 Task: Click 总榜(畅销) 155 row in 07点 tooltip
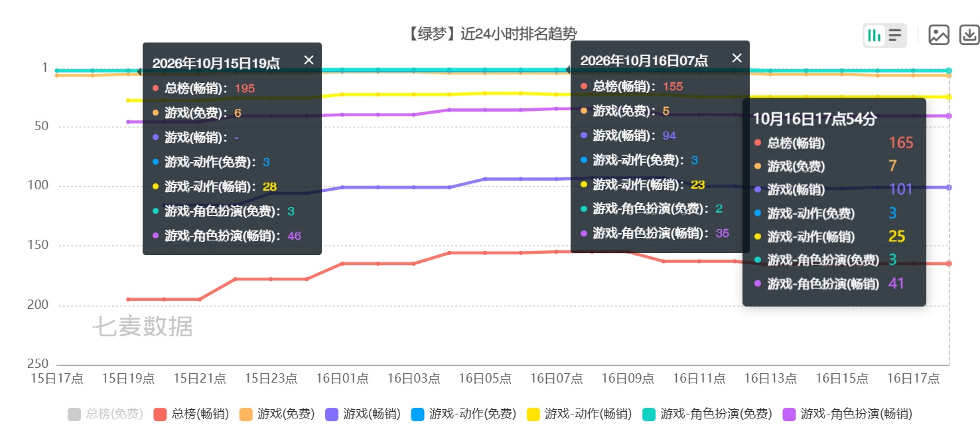click(632, 86)
